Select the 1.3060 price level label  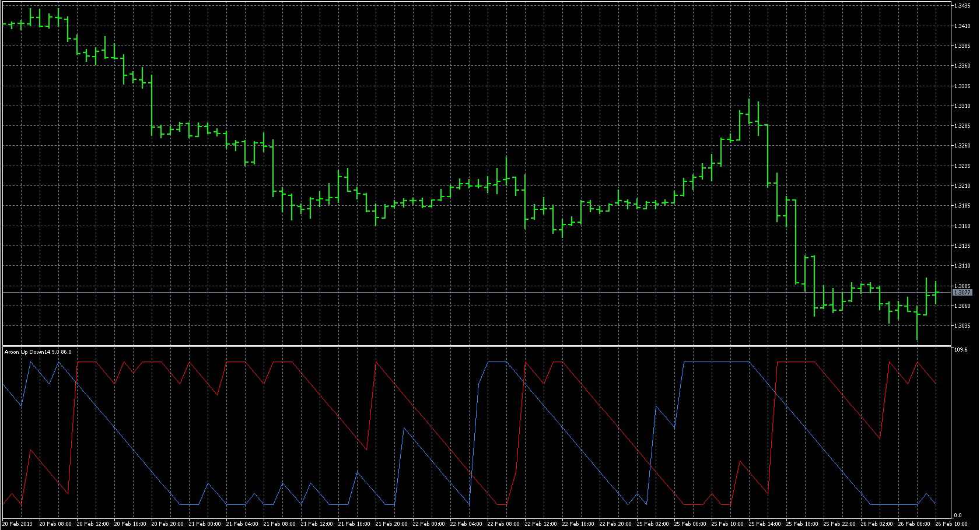[x=963, y=306]
